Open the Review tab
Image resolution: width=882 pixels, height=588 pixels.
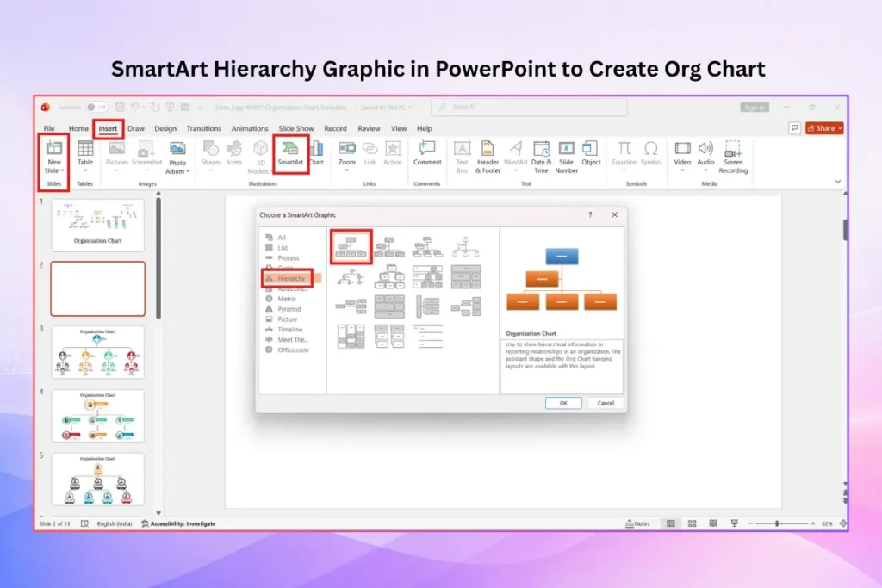coord(369,128)
